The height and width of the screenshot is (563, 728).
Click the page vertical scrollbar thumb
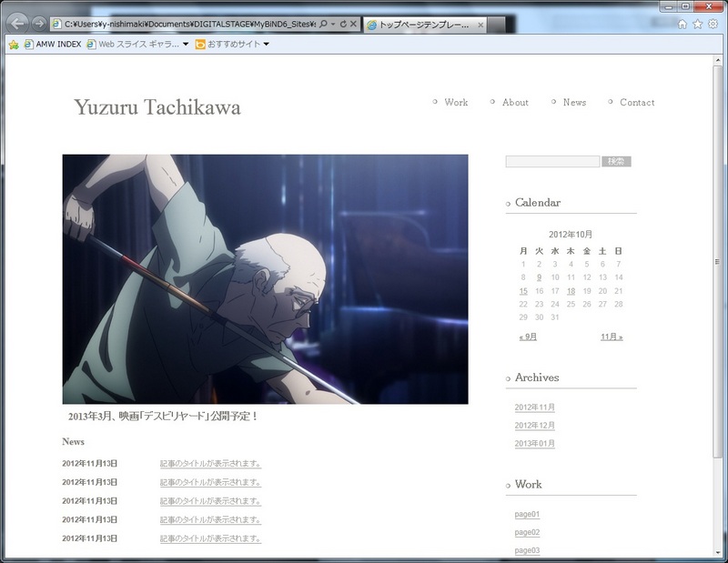click(717, 261)
